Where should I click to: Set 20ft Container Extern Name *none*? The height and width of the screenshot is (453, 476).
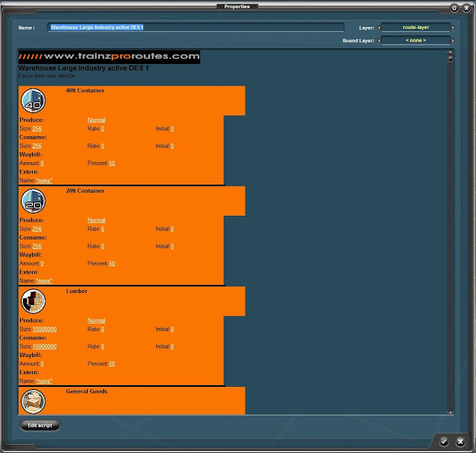(x=44, y=280)
